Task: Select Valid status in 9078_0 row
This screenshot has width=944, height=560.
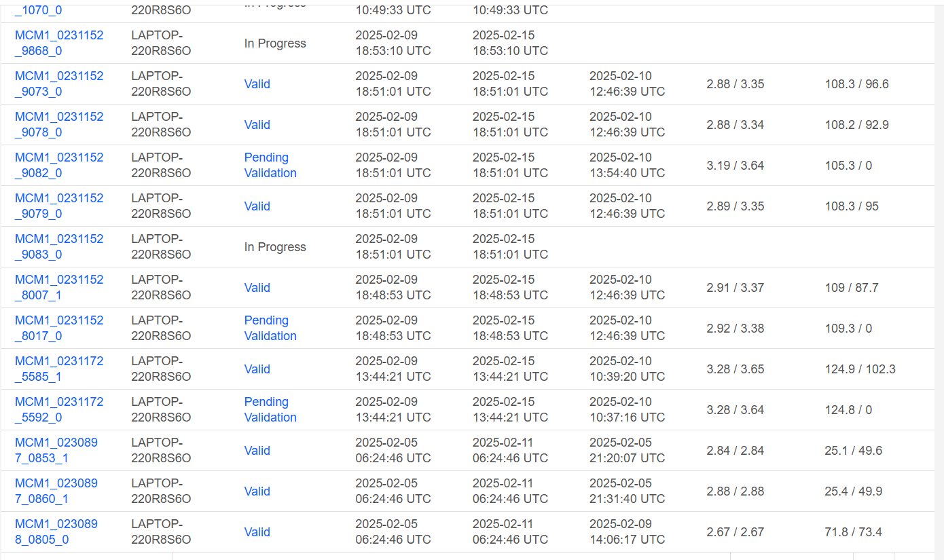Action: [x=257, y=125]
